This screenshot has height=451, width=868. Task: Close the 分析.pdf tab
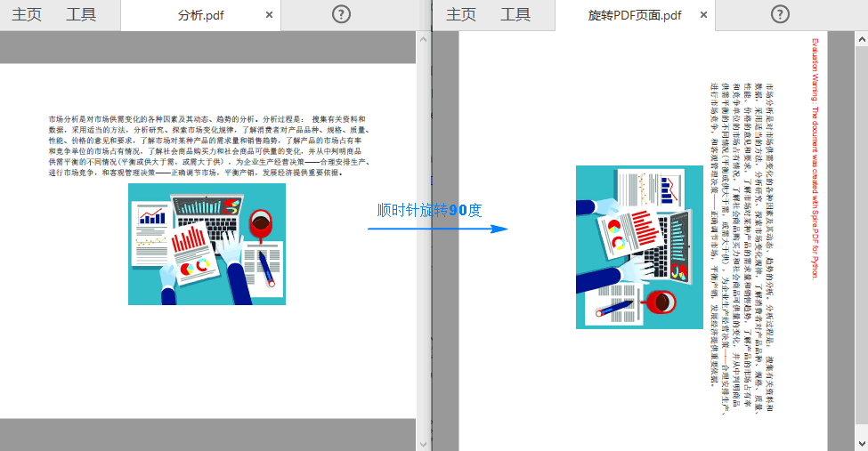point(269,15)
